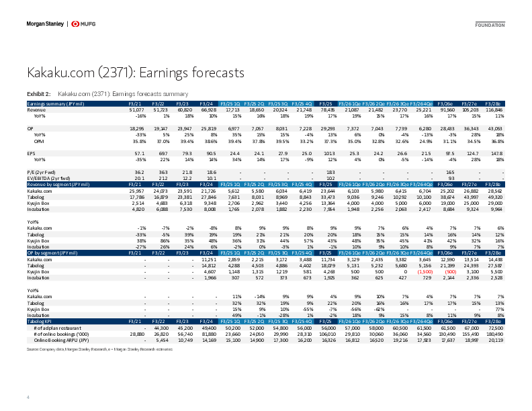Select Revenue F3/25 value 78,435

[x=327, y=110]
